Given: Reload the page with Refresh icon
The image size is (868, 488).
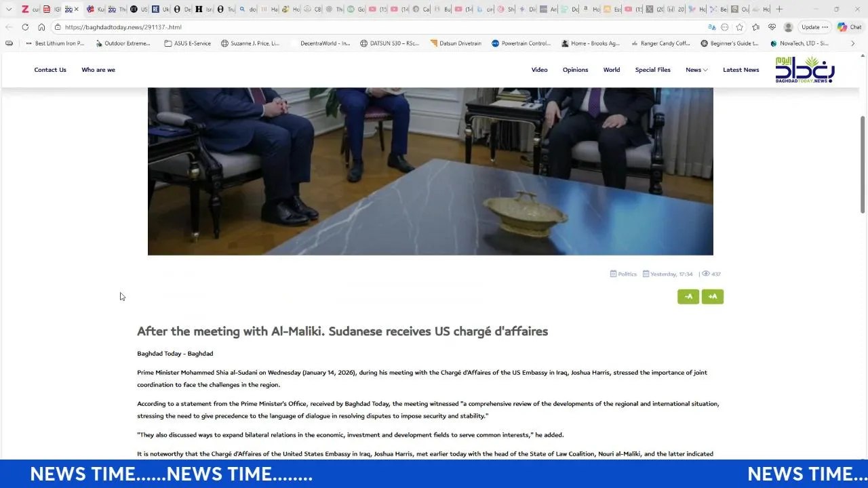Looking at the screenshot, I should (25, 27).
